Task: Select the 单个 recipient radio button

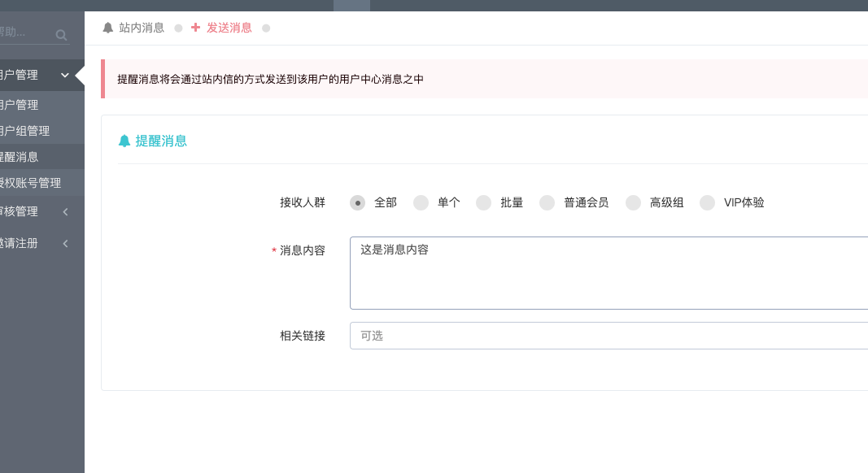Action: pos(421,203)
